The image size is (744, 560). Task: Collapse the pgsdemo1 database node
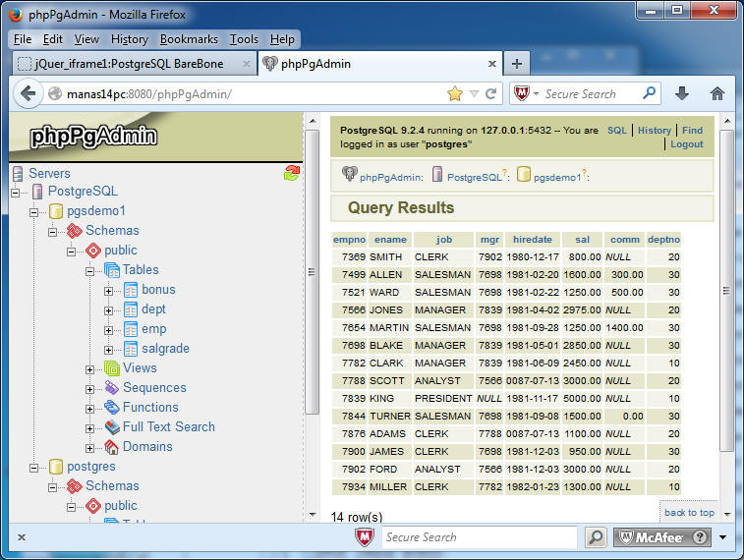[x=33, y=212]
